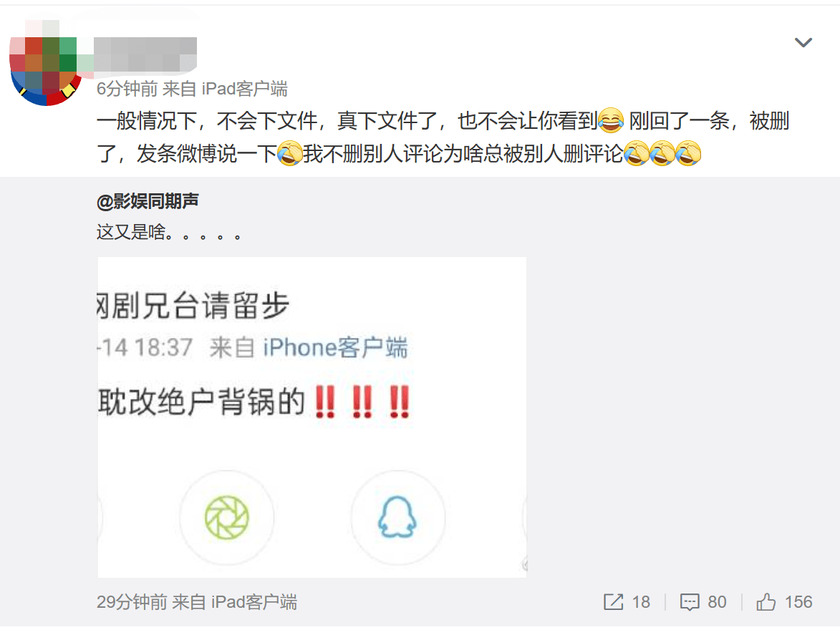Click the quoted text 这又是啥
This screenshot has width=840, height=635.
click(131, 233)
